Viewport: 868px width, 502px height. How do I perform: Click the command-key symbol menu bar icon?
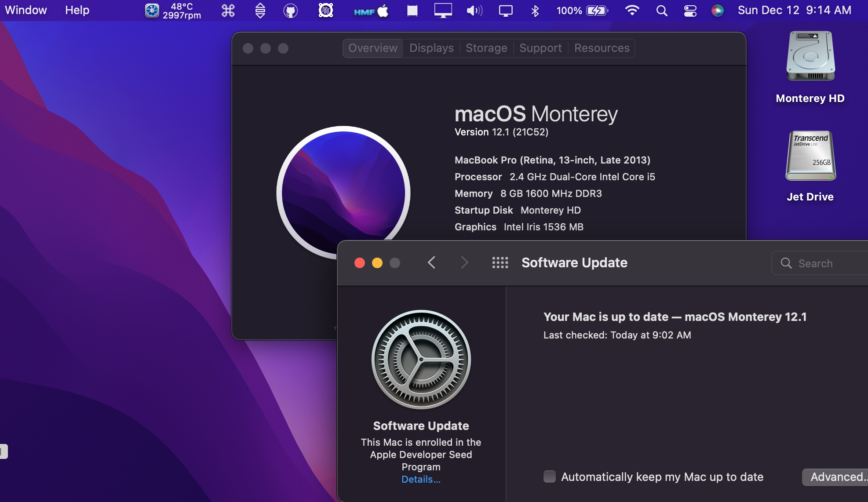click(228, 11)
